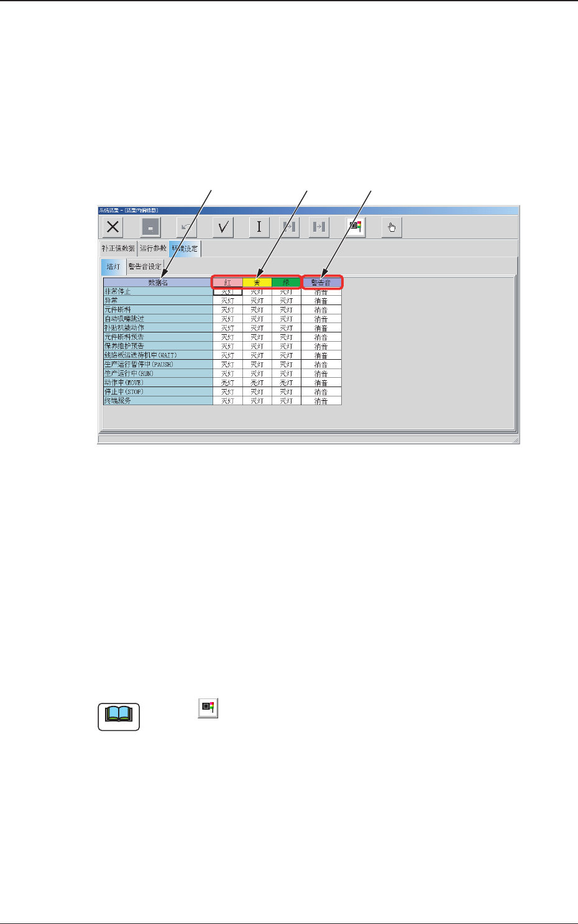Select the 自动吸嘴跳过 row name
The width and height of the screenshot is (578, 924).
(158, 319)
